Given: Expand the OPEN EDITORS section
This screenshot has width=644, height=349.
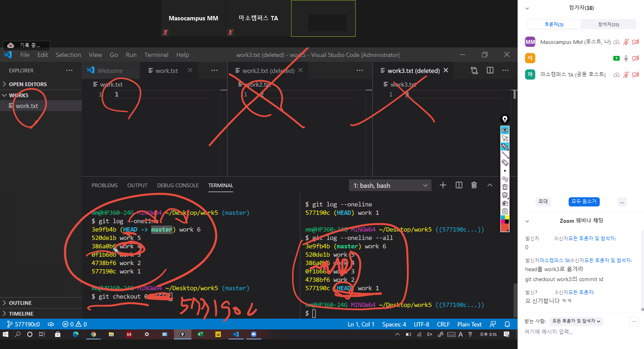Looking at the screenshot, I should coord(28,84).
